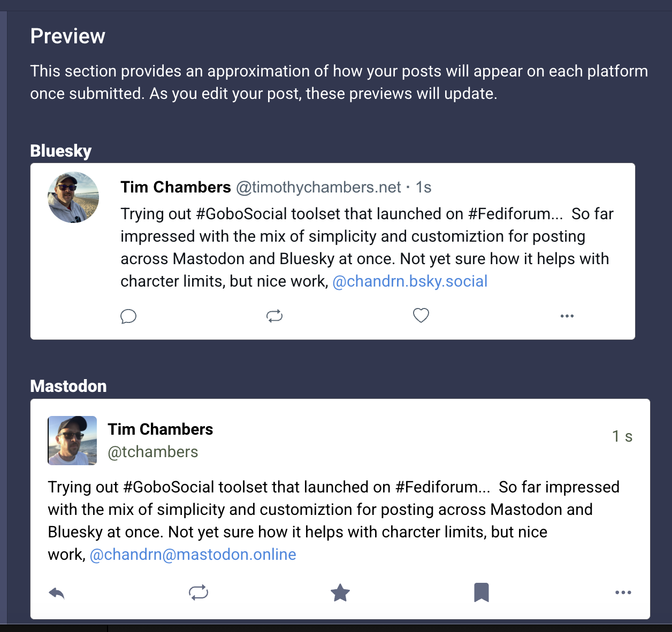Click the Bluesky reply speech bubble icon
This screenshot has width=672, height=632.
coord(128,317)
